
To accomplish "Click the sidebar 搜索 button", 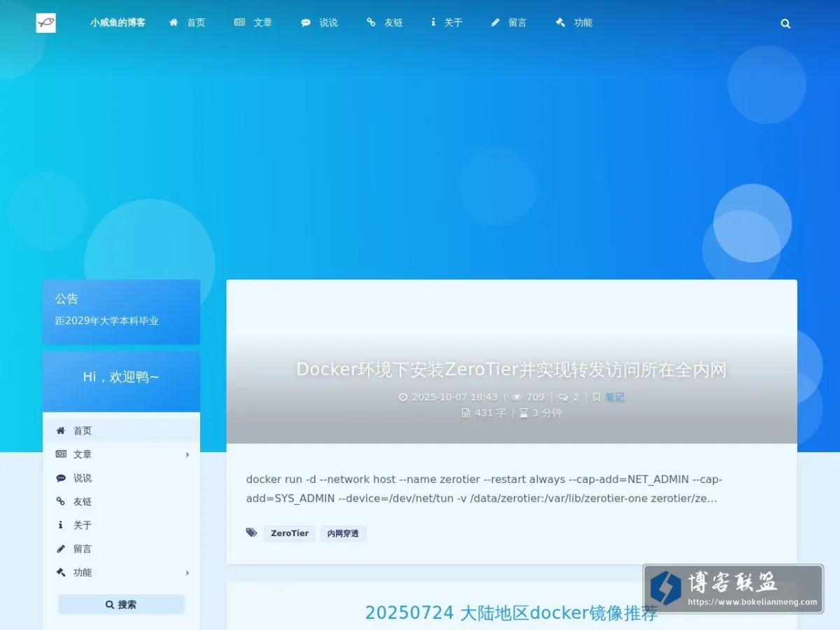I will 121,604.
